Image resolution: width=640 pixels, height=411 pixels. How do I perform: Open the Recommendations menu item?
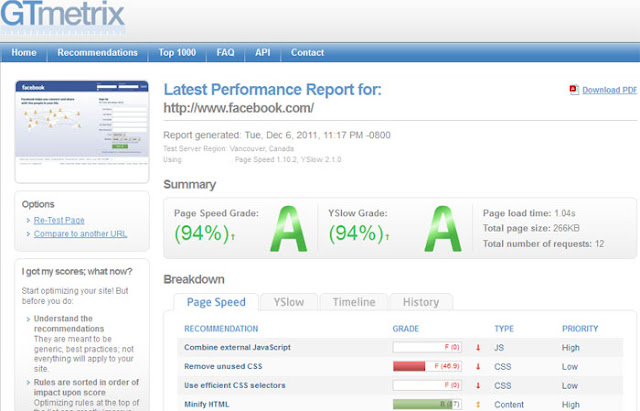(97, 53)
